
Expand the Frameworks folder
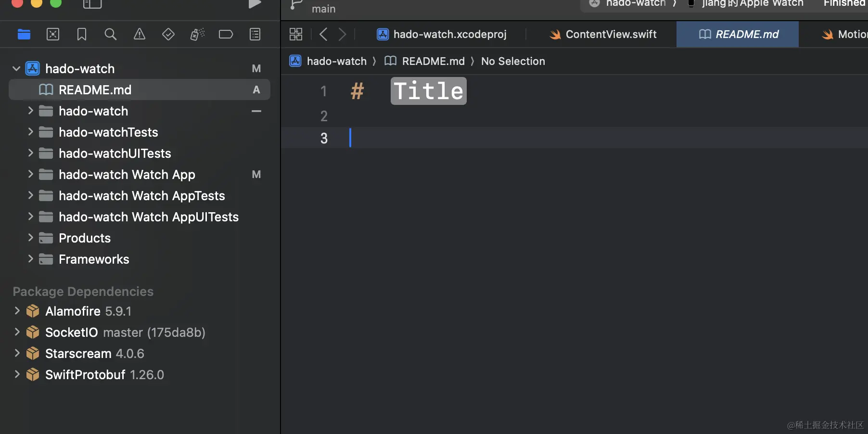coord(30,259)
